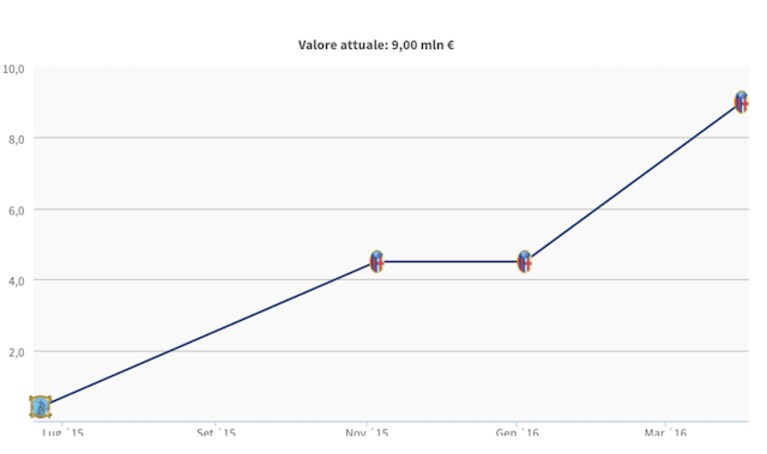This screenshot has width=767, height=454.
Task: Click the horizontal gridline at the 8,0 level
Action: tap(391, 138)
